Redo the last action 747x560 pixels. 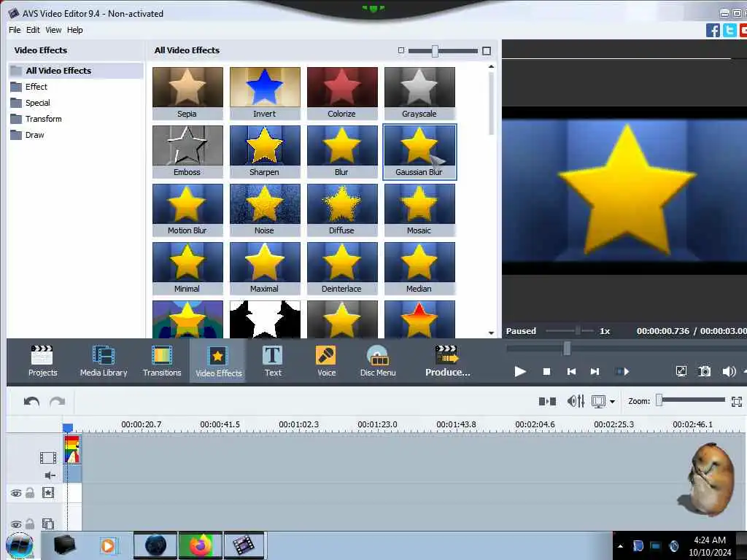tap(57, 402)
